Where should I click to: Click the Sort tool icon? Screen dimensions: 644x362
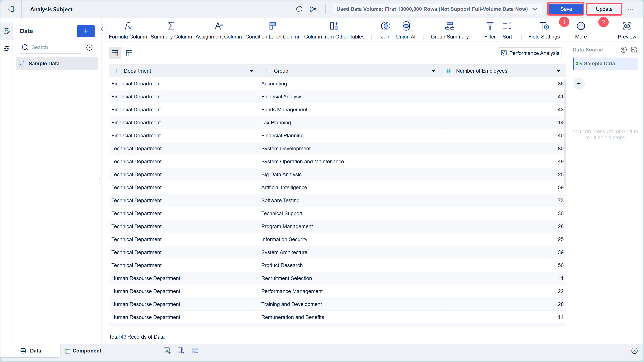pos(507,26)
